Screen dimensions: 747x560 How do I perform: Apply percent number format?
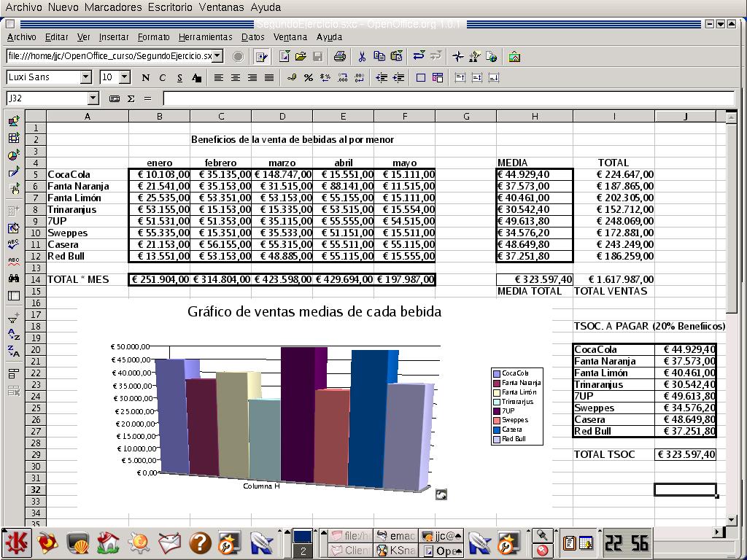click(309, 77)
